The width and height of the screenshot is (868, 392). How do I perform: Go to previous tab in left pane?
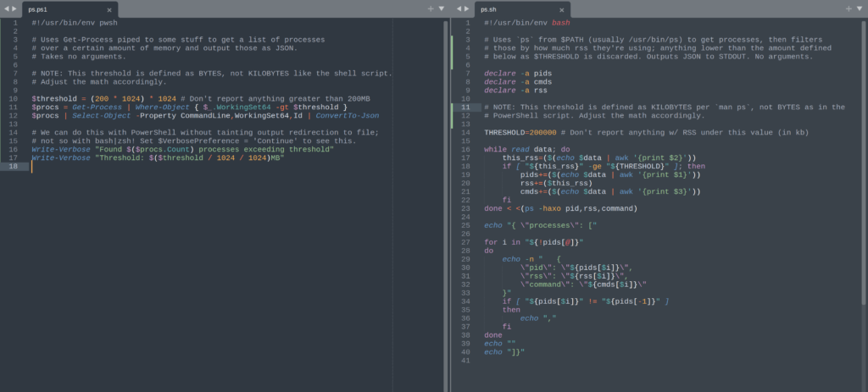[x=7, y=8]
